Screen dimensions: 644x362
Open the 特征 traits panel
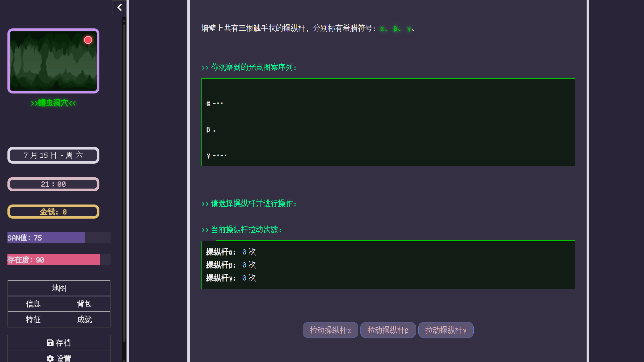(33, 320)
